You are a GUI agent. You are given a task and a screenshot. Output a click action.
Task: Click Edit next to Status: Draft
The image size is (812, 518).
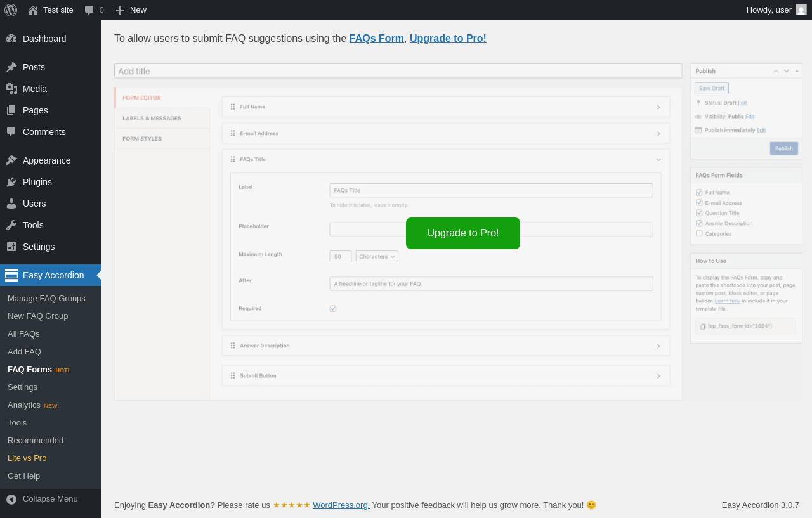(x=742, y=103)
